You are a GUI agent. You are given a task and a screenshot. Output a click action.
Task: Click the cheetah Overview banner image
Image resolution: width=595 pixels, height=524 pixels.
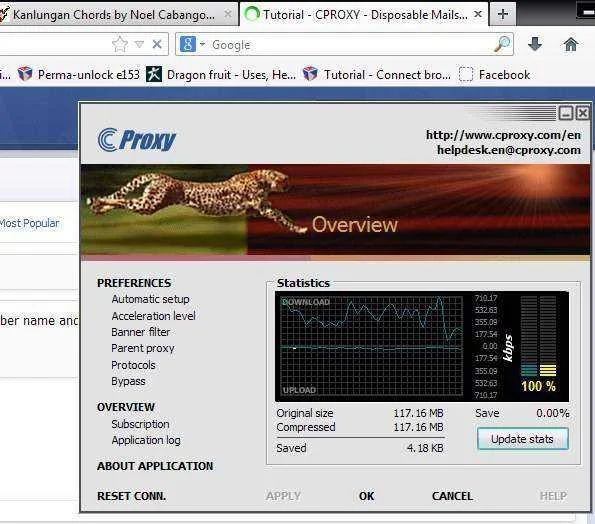(x=335, y=210)
